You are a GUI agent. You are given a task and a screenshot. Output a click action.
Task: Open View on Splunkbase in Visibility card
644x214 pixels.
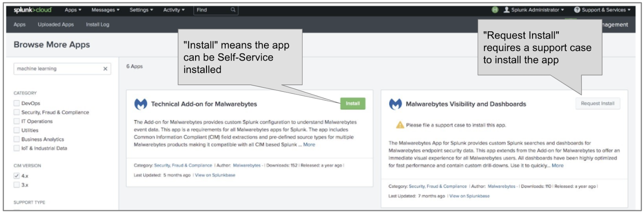click(x=469, y=196)
